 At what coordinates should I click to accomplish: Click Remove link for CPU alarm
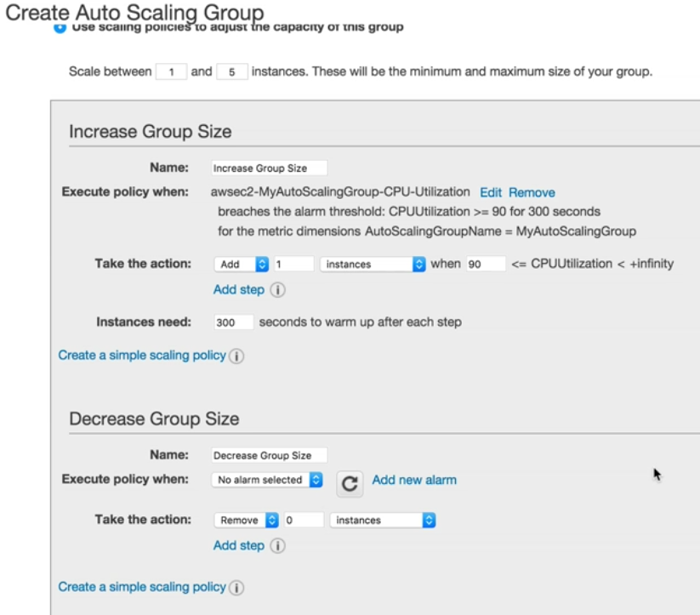tap(532, 192)
